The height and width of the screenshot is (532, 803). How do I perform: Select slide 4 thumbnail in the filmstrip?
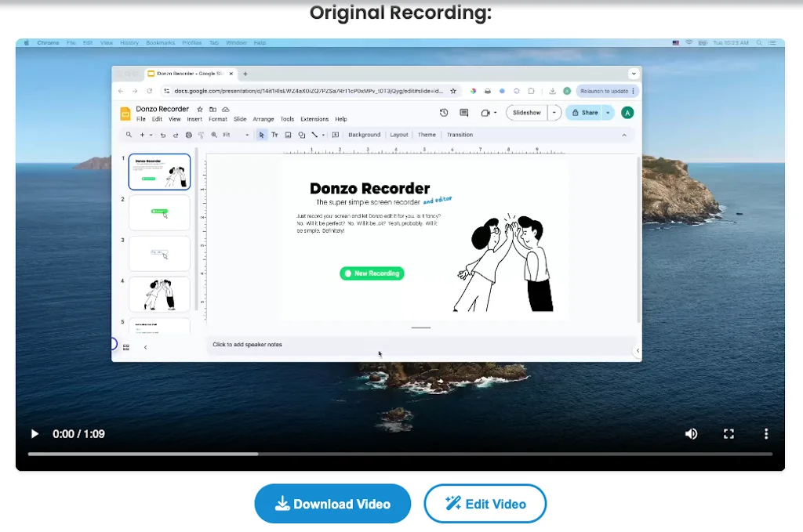159,294
